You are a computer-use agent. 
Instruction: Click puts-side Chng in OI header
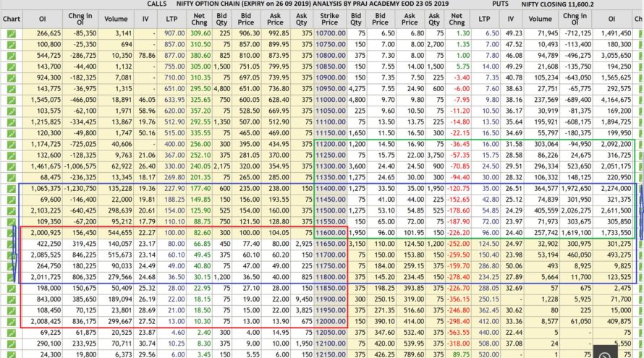pyautogui.click(x=575, y=19)
